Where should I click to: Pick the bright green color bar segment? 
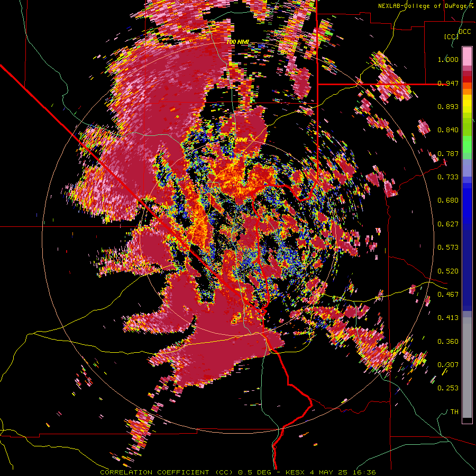point(467,144)
